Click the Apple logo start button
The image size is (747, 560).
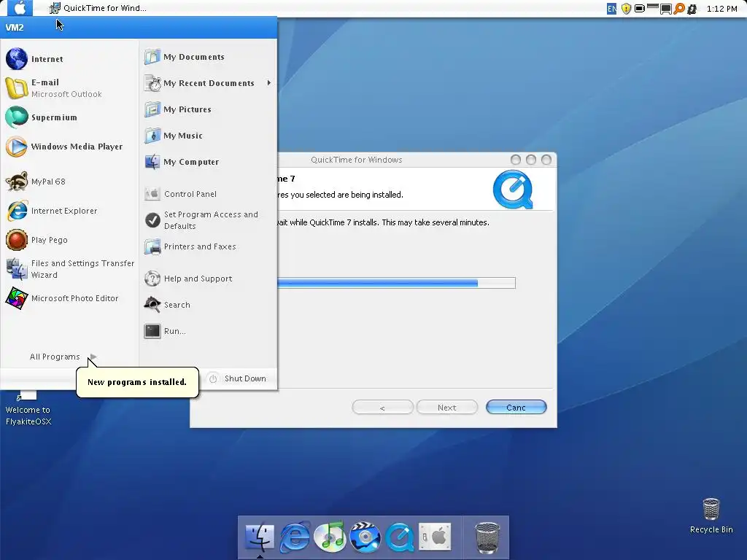click(x=20, y=7)
